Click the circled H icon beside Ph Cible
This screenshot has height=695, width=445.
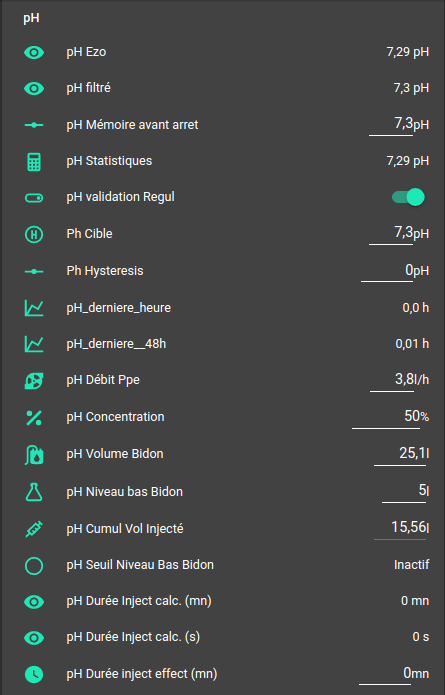(34, 234)
